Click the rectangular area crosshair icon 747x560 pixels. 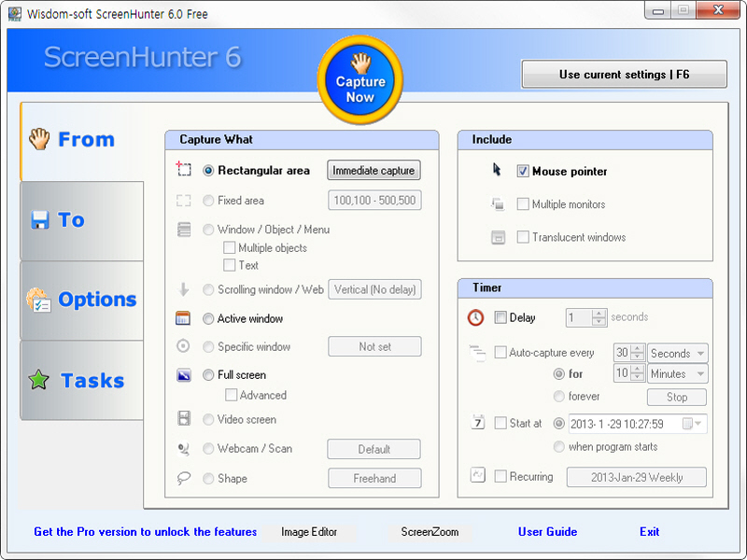point(183,169)
